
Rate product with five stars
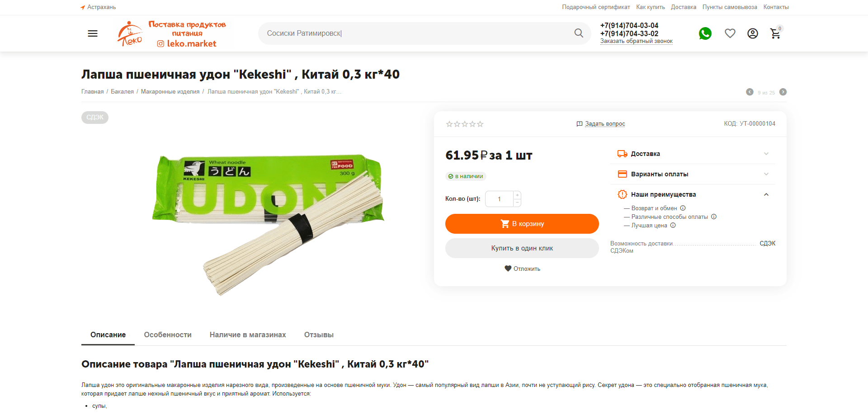click(480, 124)
